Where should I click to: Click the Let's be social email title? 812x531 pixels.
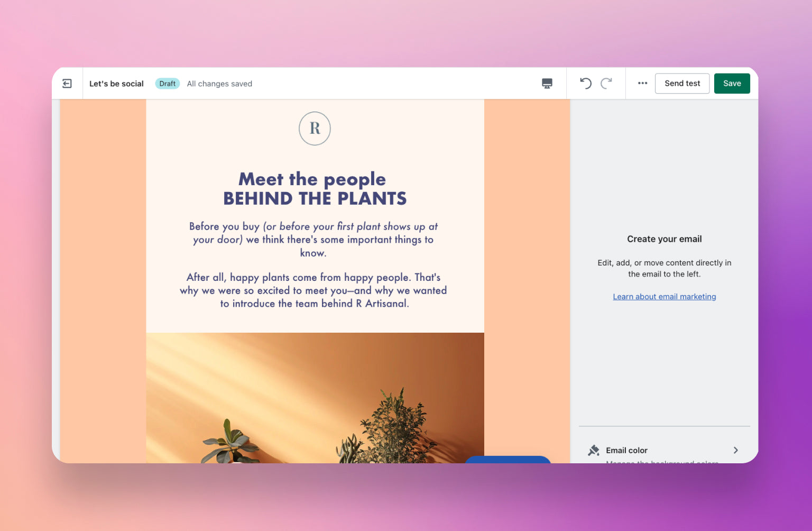coord(116,83)
